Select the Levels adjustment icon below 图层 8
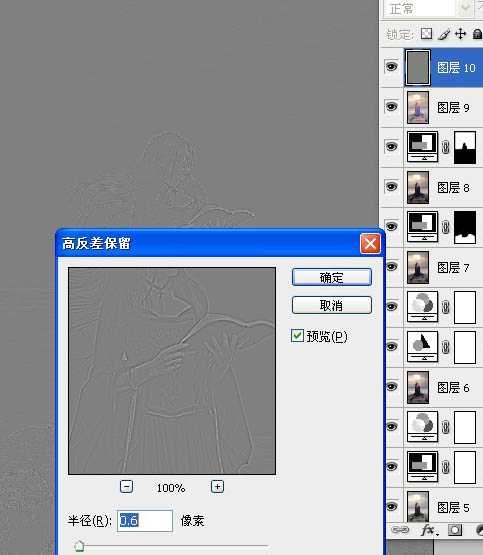This screenshot has height=555, width=483. point(422,227)
